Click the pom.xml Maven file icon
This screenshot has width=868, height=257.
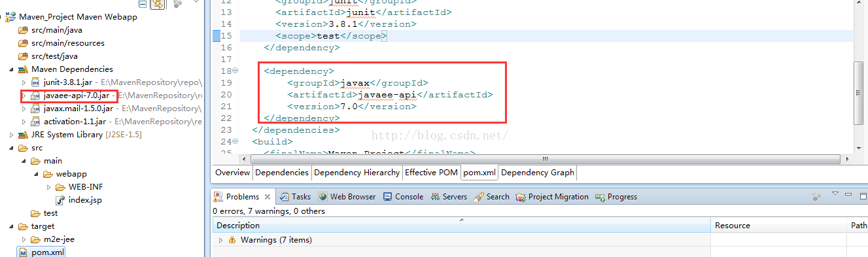pyautogui.click(x=24, y=252)
